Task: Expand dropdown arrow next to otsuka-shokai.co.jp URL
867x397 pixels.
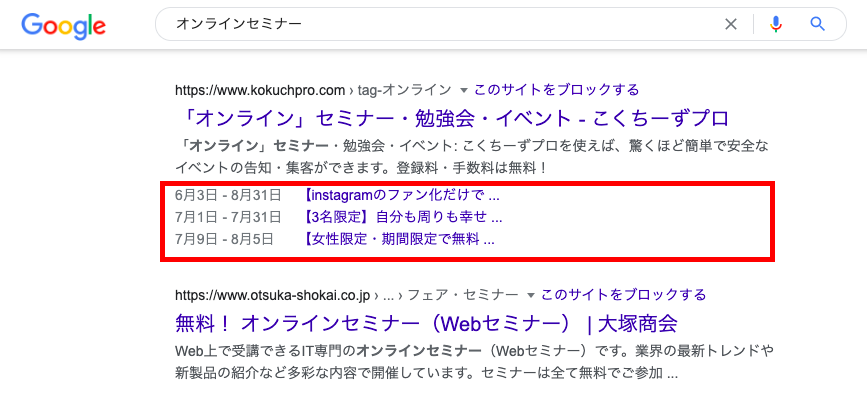Action: (x=531, y=296)
